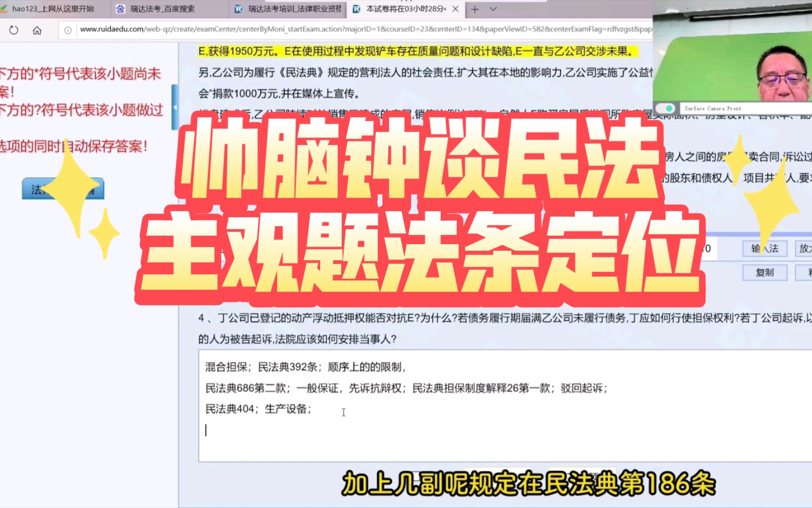Click the 输入法 button

coord(765,248)
